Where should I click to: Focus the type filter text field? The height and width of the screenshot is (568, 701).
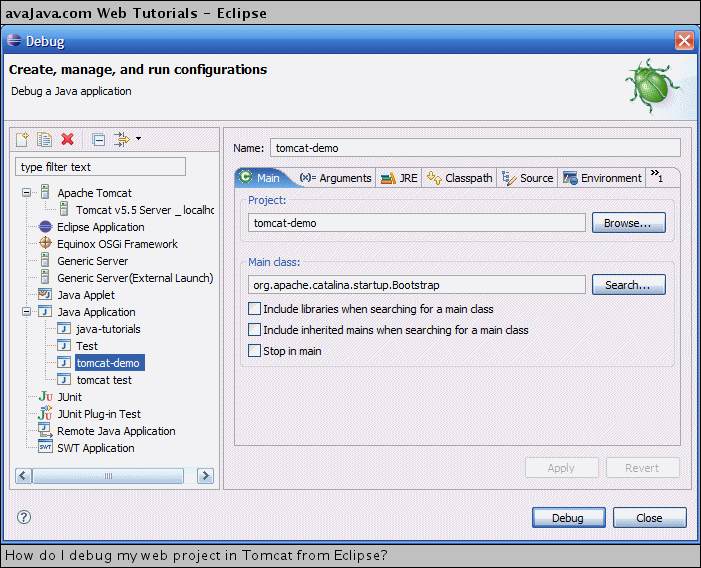[x=101, y=167]
